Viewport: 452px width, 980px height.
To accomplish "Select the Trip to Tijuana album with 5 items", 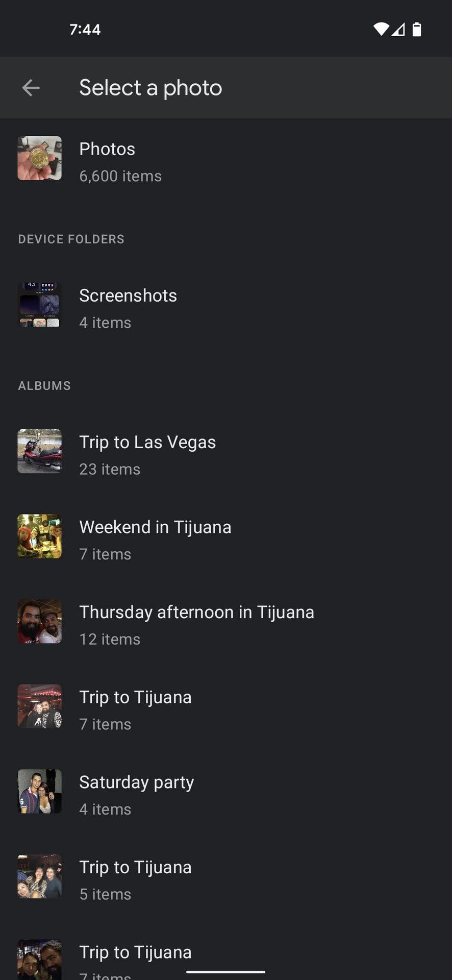I will pyautogui.click(x=135, y=868).
